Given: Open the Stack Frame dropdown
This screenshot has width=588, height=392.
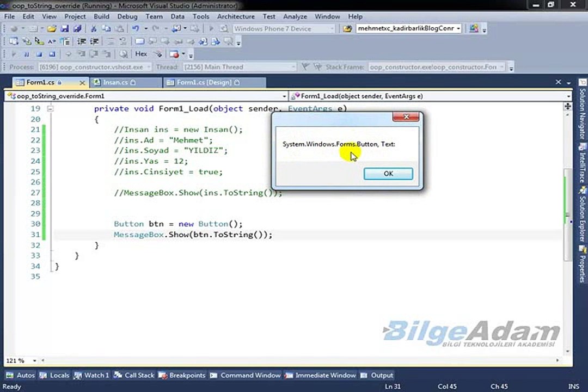Looking at the screenshot, I should pyautogui.click(x=502, y=67).
